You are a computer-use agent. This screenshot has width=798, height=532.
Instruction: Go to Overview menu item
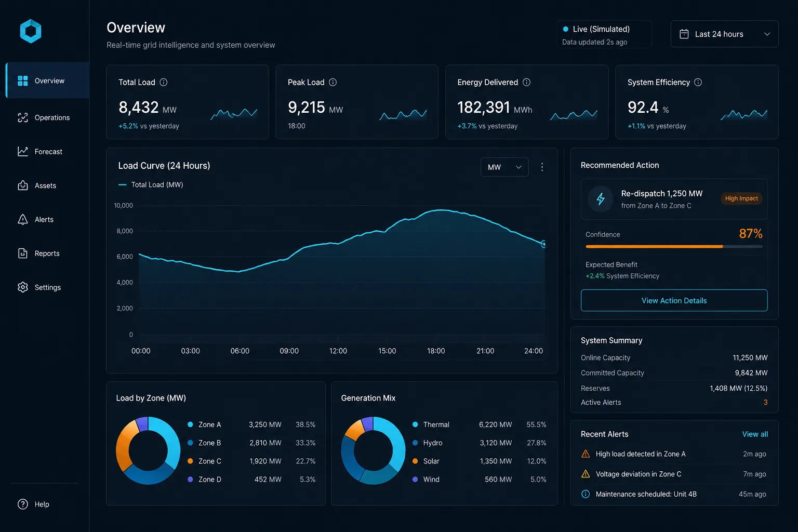click(47, 81)
